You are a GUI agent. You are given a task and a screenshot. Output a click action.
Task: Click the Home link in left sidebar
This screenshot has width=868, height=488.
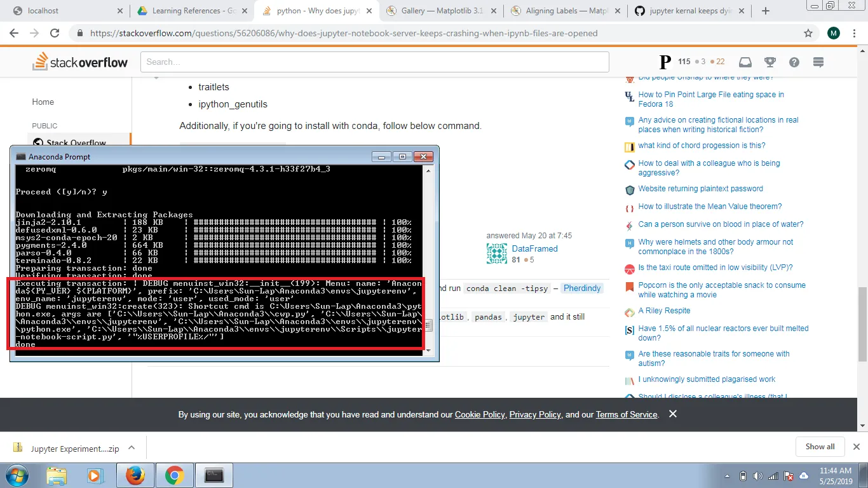click(x=43, y=102)
